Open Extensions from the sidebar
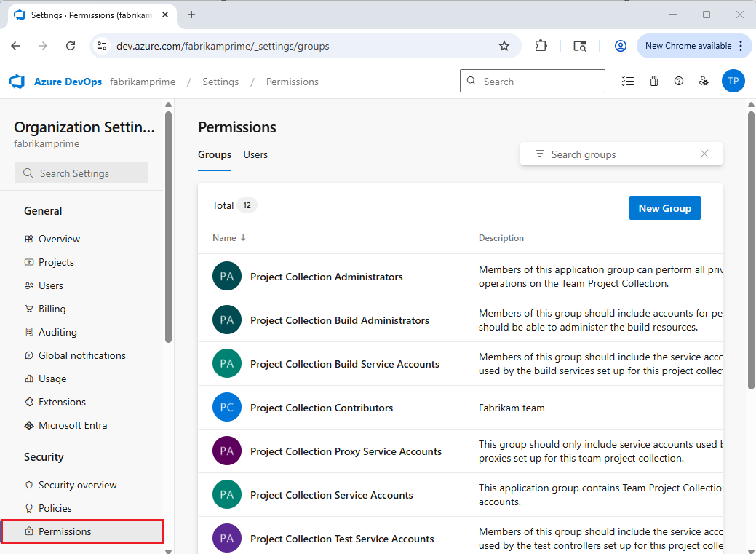The image size is (756, 554). coord(61,401)
